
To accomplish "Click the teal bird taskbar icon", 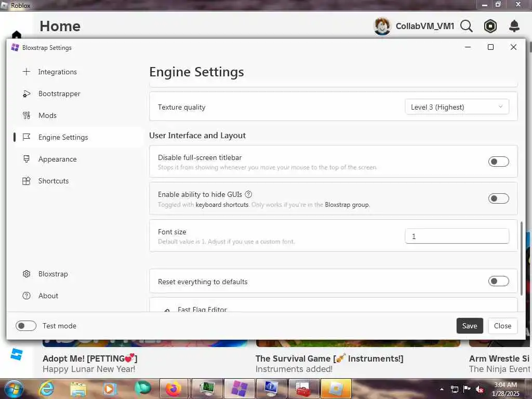I will pyautogui.click(x=142, y=389).
